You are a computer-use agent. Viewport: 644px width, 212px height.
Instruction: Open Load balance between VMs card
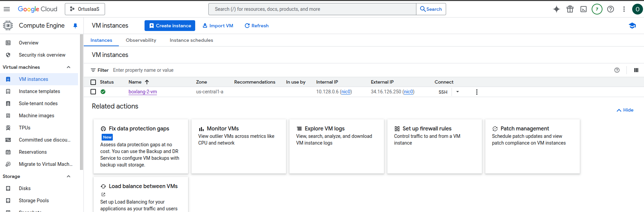pos(141,195)
